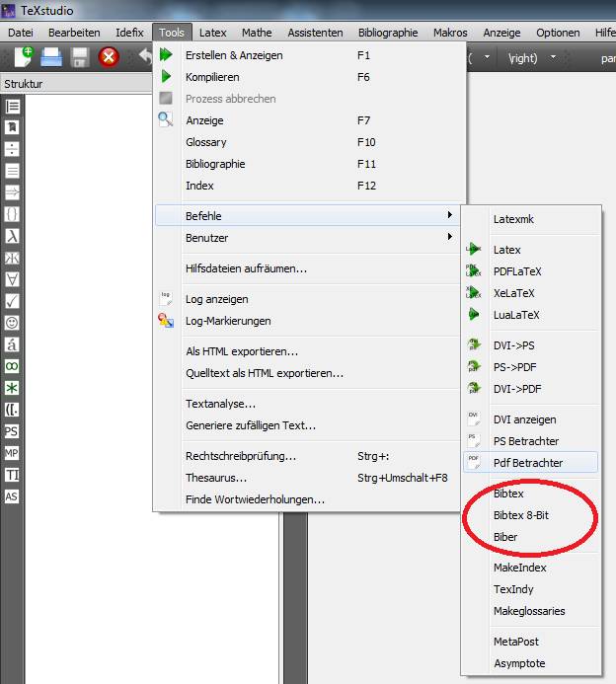Viewport: 616px width, 684px height.
Task: Open the Idefix menu
Action: click(x=129, y=33)
